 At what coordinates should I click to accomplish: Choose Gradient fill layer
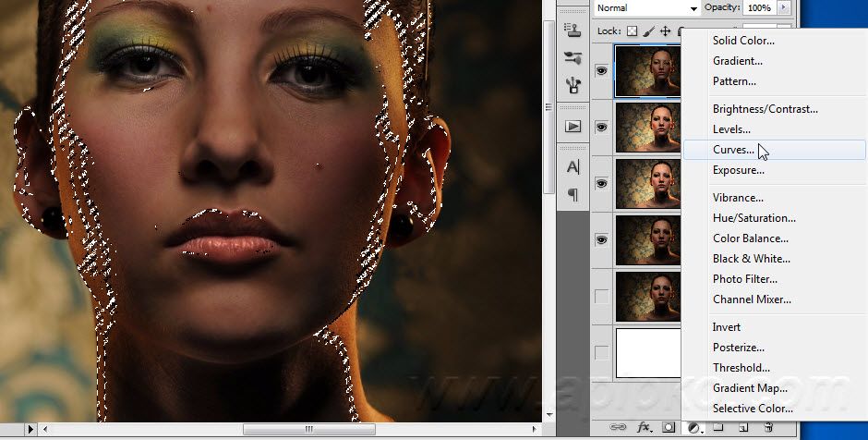pos(738,61)
